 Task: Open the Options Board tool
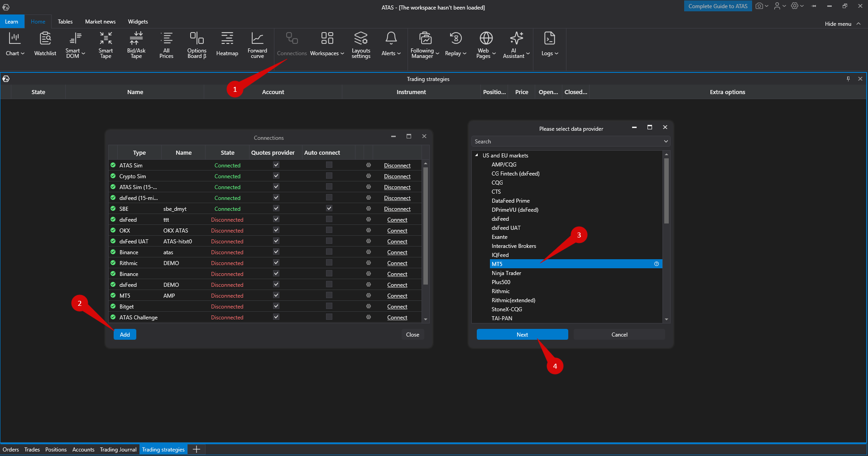[x=197, y=44]
